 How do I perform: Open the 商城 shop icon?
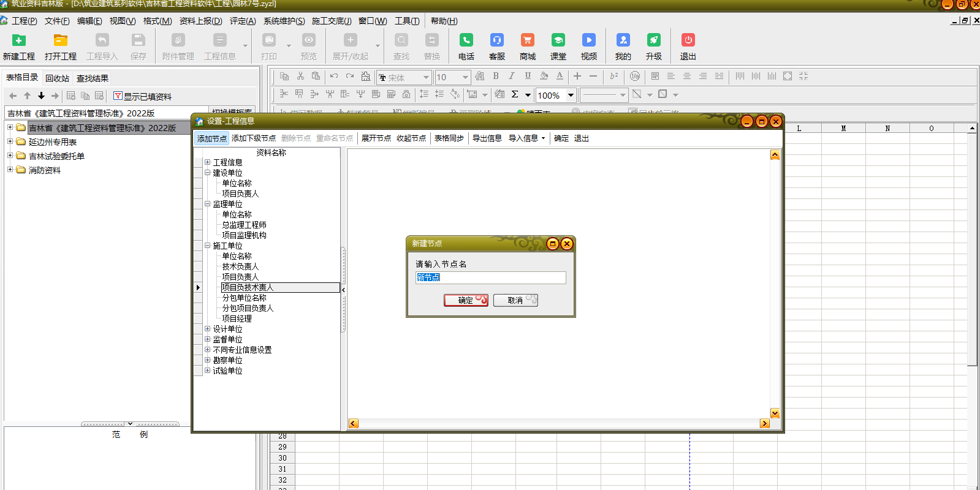click(527, 41)
